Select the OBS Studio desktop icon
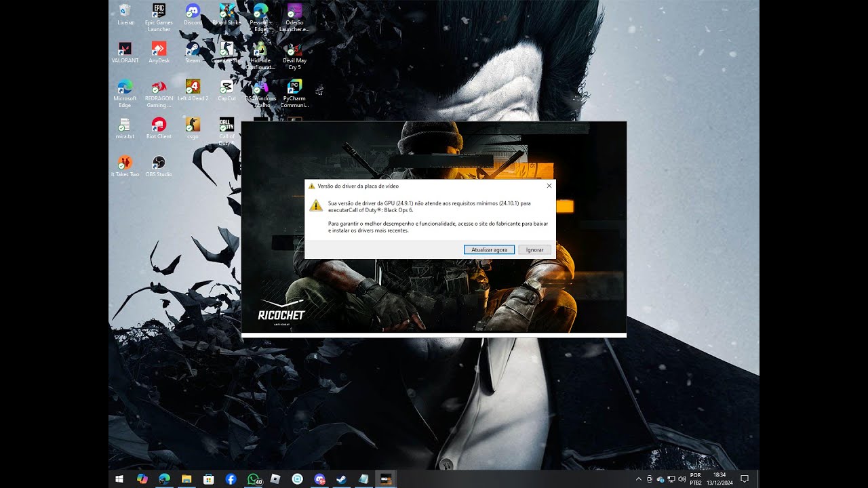Screen dimensions: 868x488 (159, 167)
